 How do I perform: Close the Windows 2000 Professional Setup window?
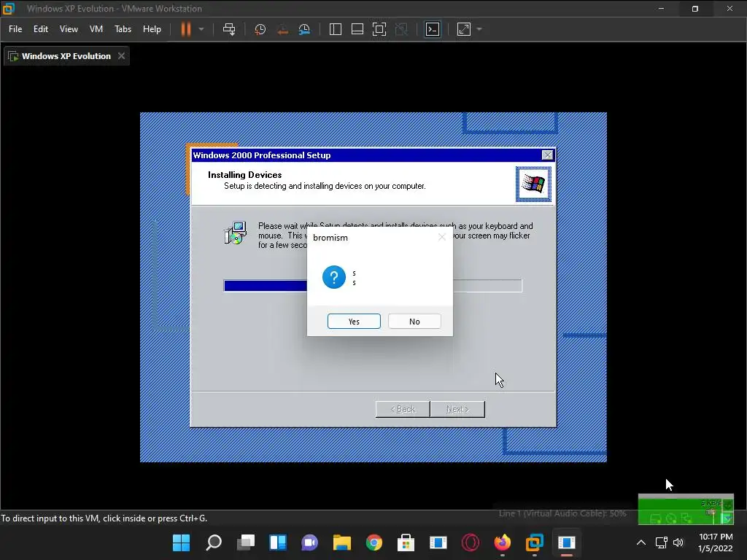[547, 155]
